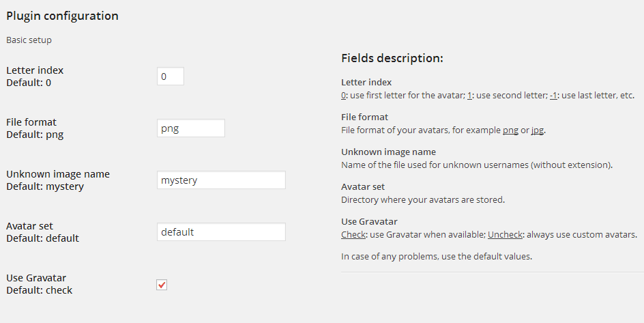Click the 'Default: default' label for Avatar set
Viewport: 644px width, 323px height.
coord(42,238)
